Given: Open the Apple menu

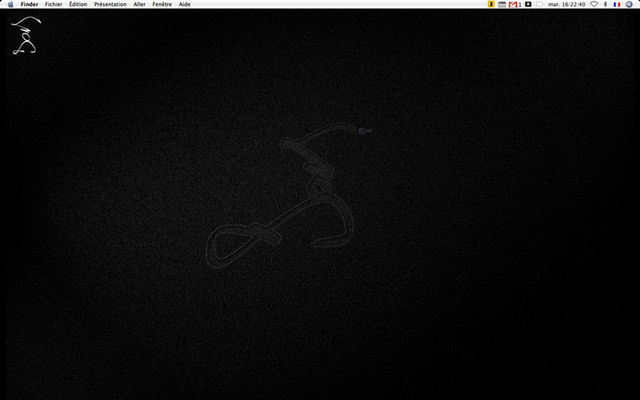Looking at the screenshot, I should (11, 4).
